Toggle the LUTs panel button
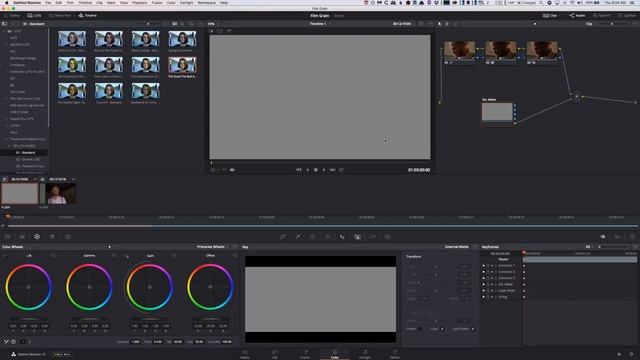640x360 pixels. (34, 16)
